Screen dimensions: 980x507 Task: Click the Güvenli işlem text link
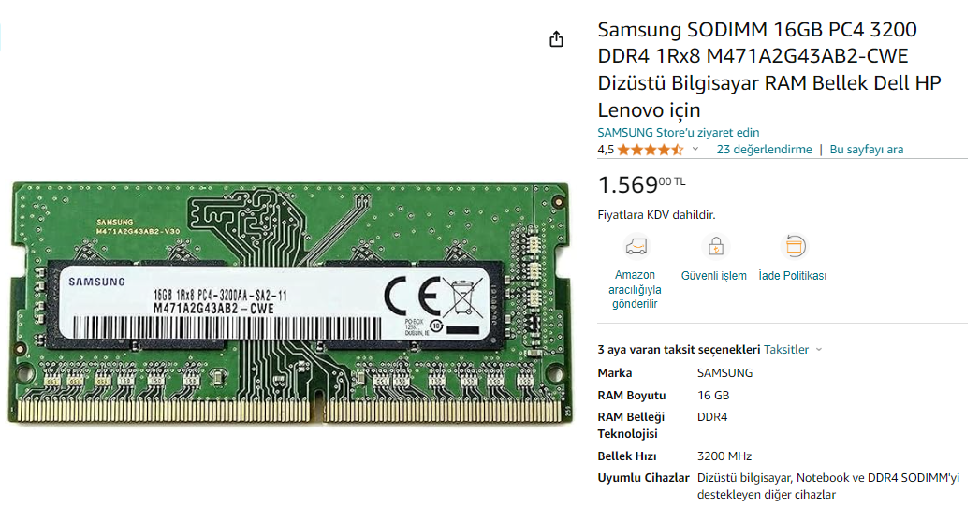pos(714,276)
